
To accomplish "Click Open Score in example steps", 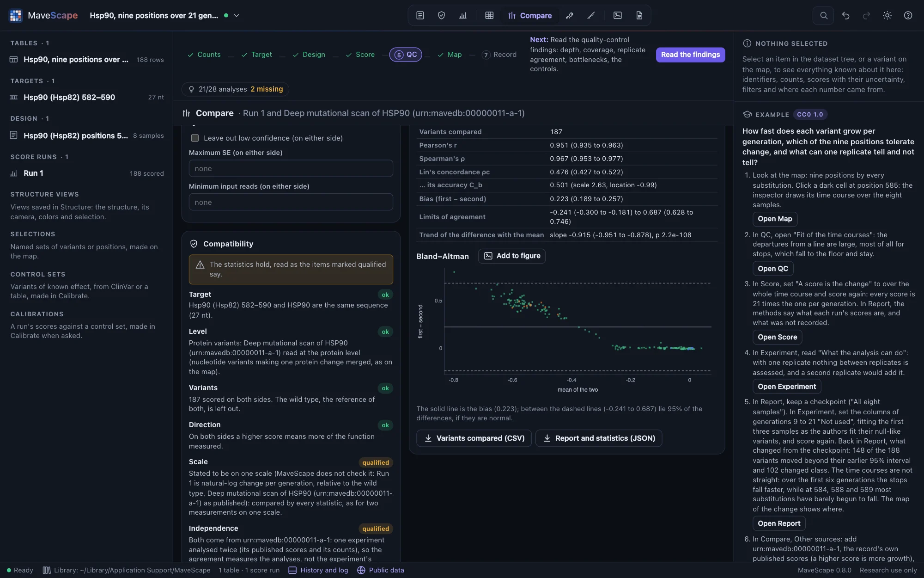I will coord(778,337).
